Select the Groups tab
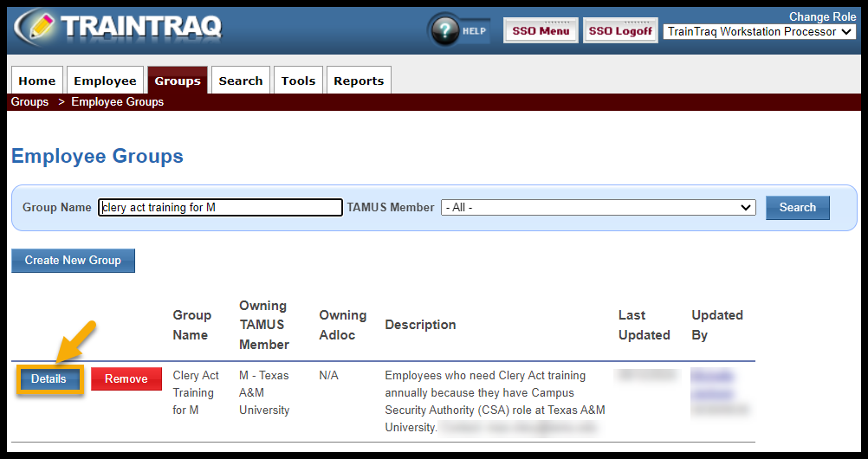Screen dimensions: 868x459 178,81
